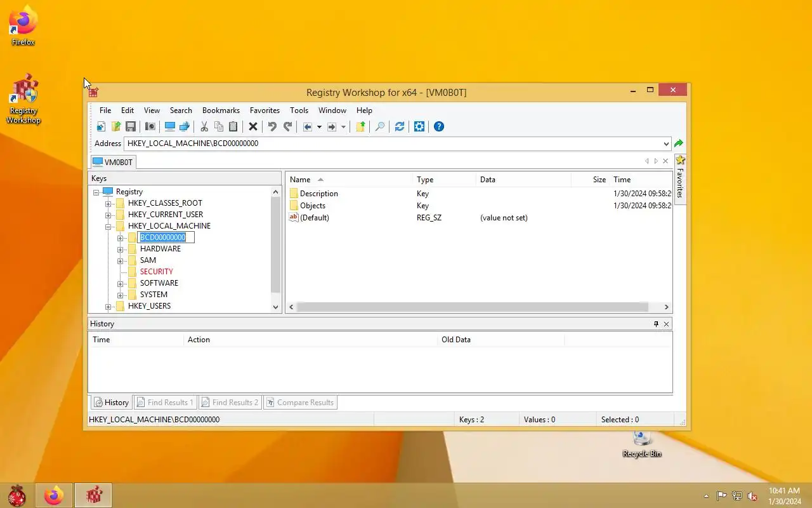
Task: Open the File menu
Action: [x=105, y=110]
